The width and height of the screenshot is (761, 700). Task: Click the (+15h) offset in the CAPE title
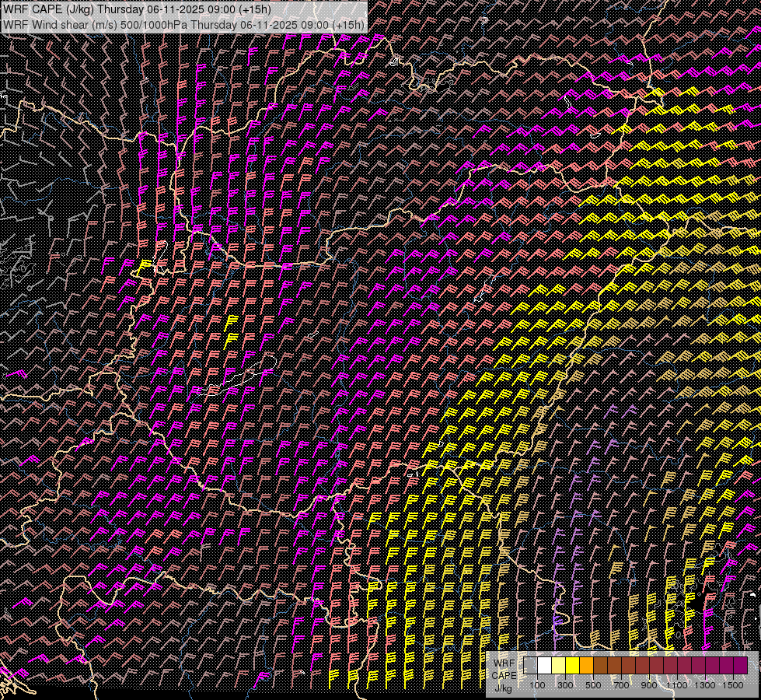[x=253, y=9]
